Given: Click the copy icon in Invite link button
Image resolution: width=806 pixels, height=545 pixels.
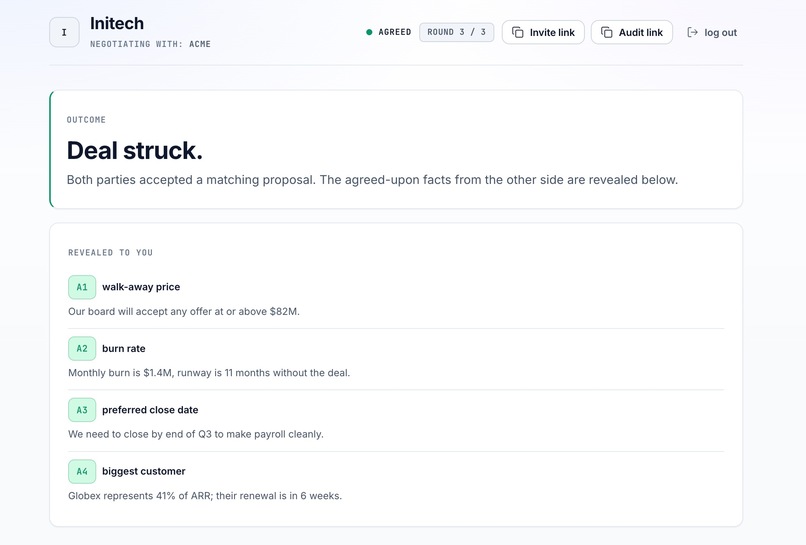Looking at the screenshot, I should click(518, 32).
